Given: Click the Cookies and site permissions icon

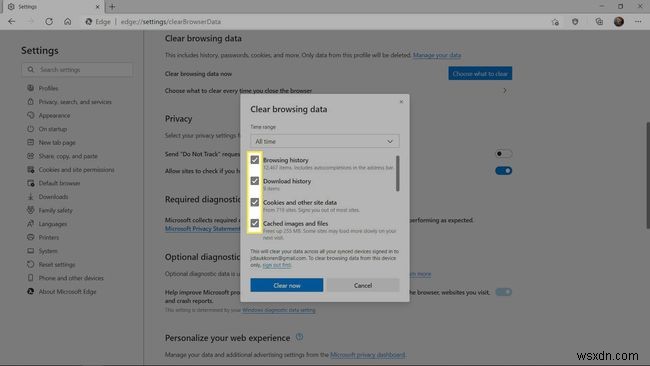Looking at the screenshot, I should point(30,170).
